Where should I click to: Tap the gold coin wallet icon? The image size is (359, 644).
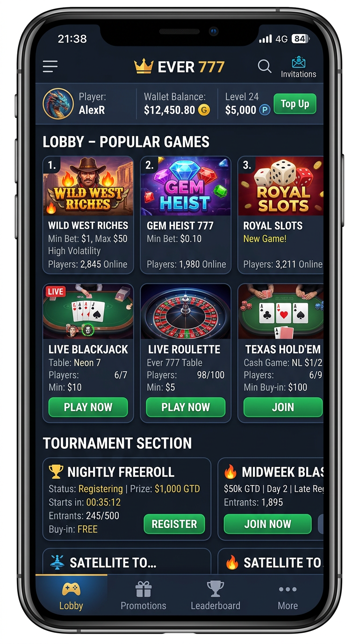click(204, 110)
